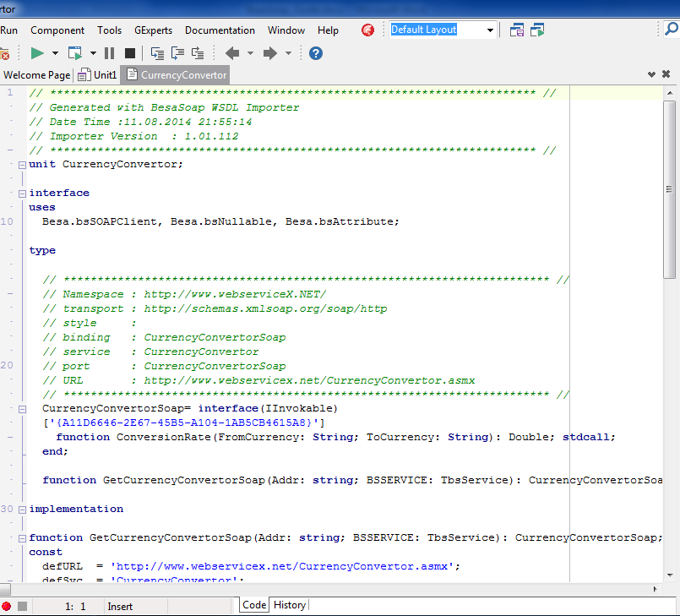Image resolution: width=680 pixels, height=616 pixels.
Task: Click the Run Until Return icon
Action: tap(198, 53)
